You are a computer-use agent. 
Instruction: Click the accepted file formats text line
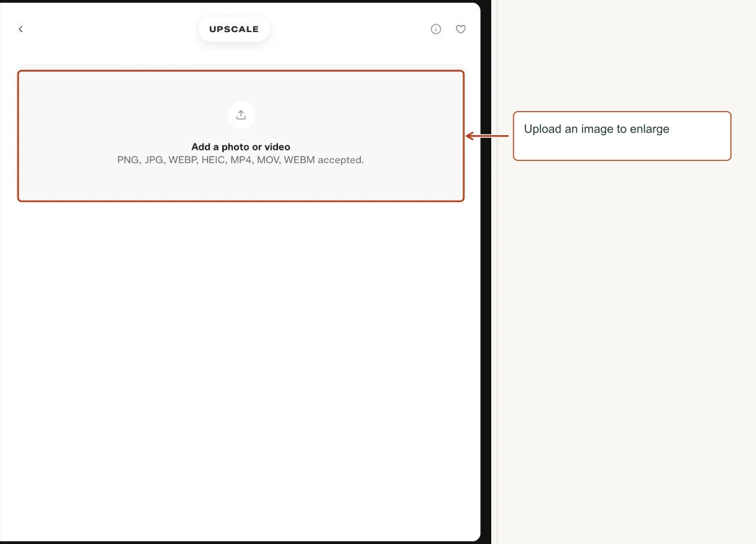point(240,160)
